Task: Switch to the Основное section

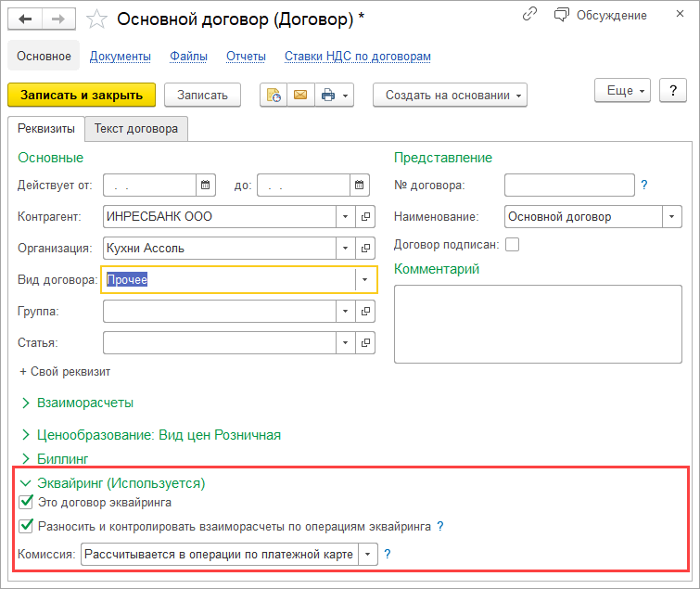Action: pyautogui.click(x=44, y=56)
